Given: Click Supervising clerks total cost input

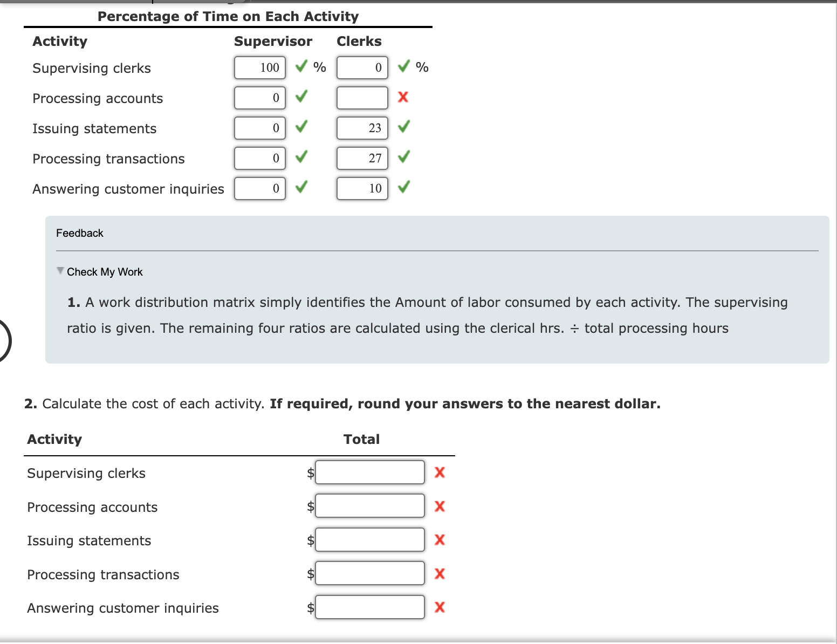Looking at the screenshot, I should pos(370,472).
